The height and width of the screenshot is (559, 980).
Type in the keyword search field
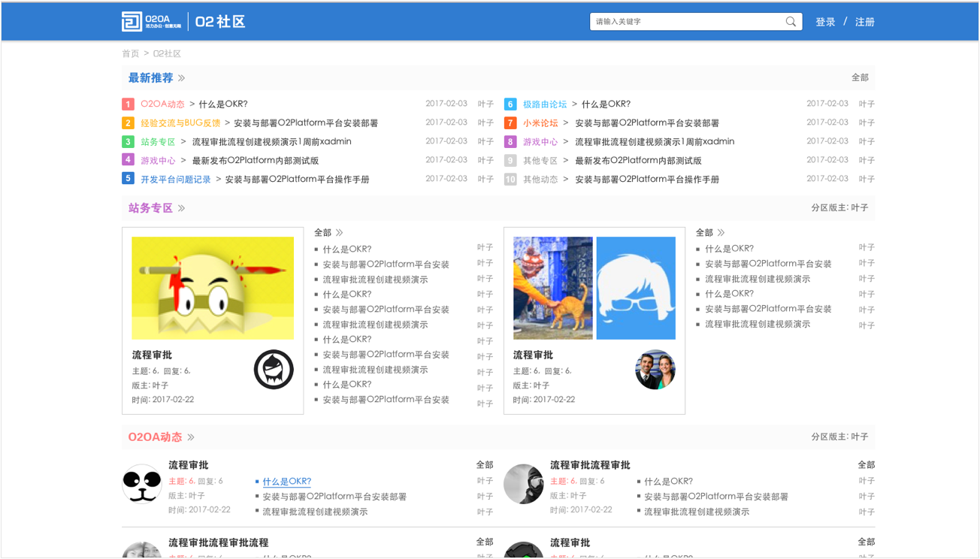tap(688, 22)
